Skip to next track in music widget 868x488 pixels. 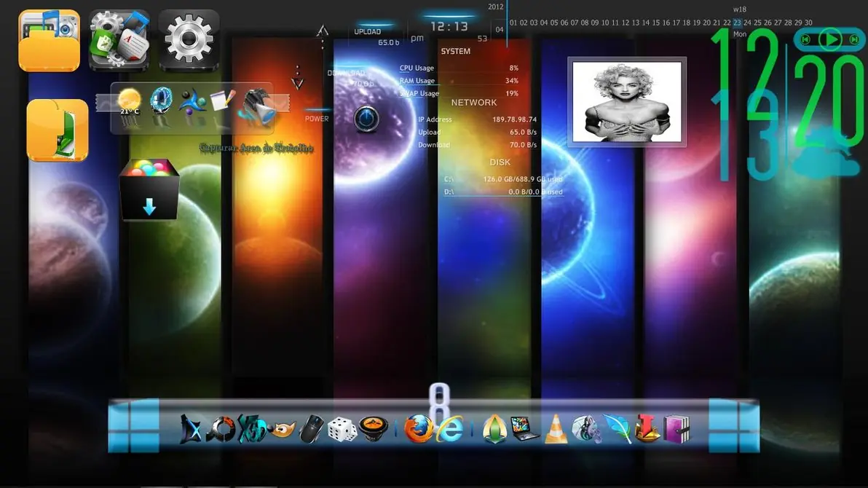854,39
